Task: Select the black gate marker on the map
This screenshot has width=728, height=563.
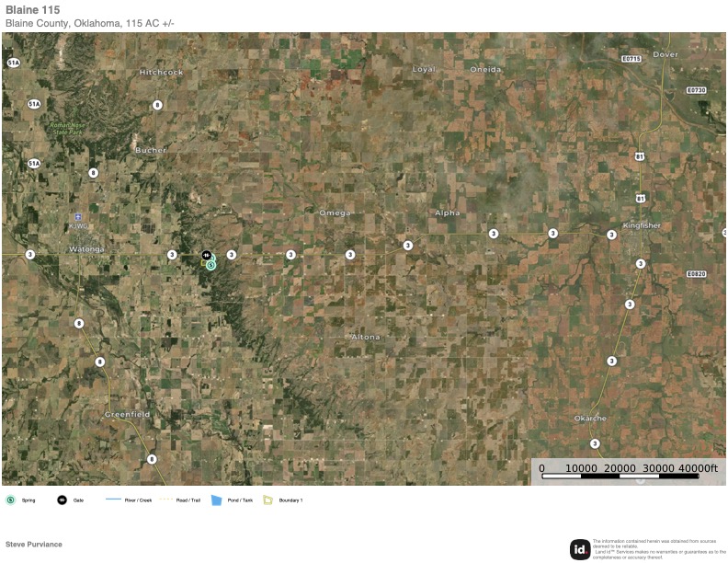Action: [x=206, y=255]
